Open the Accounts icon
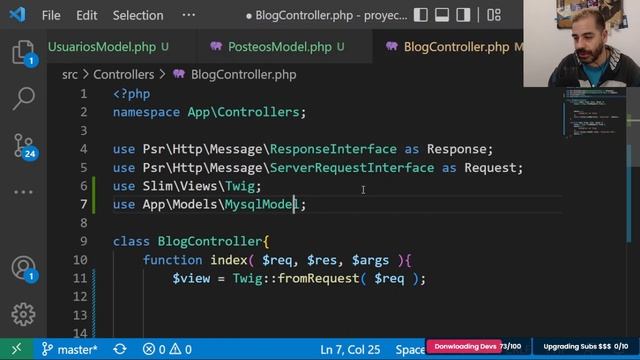This screenshot has height=360, width=640. pyautogui.click(x=24, y=269)
